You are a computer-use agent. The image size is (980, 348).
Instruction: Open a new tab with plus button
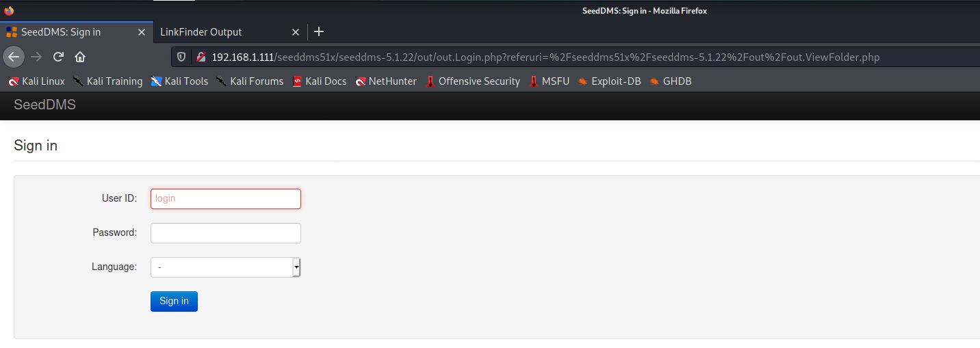pos(318,32)
